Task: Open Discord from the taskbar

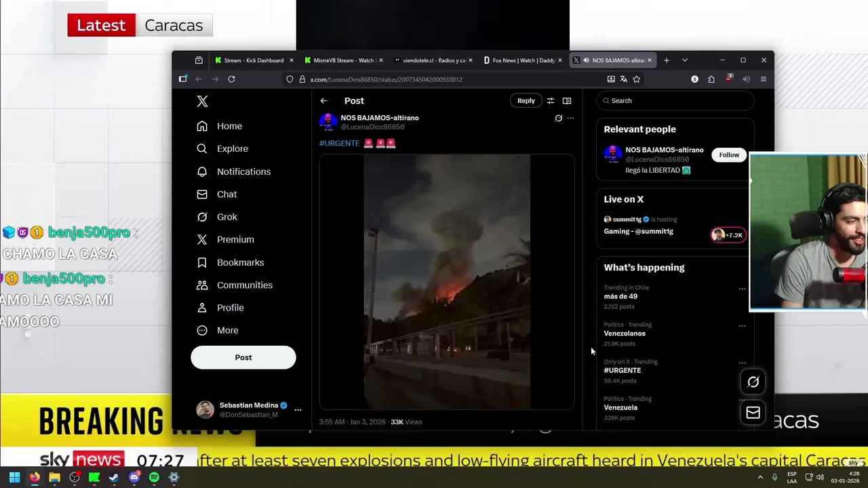Action: point(134,477)
